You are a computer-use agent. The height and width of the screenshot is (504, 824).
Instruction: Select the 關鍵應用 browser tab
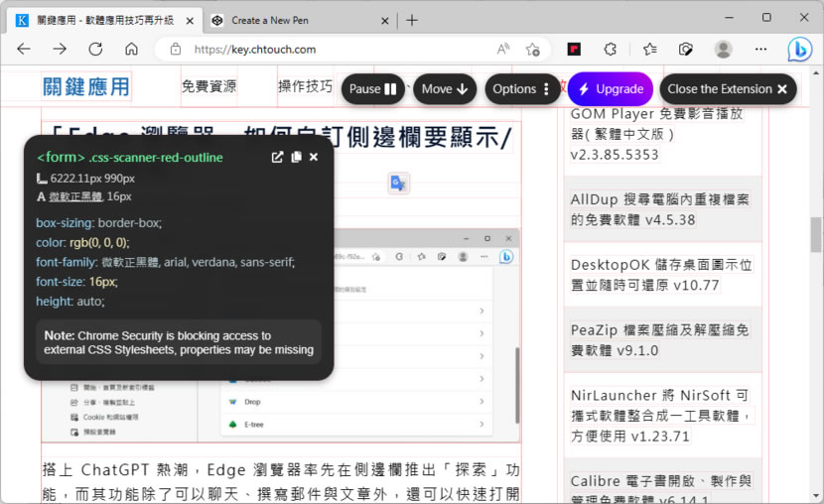click(x=105, y=21)
